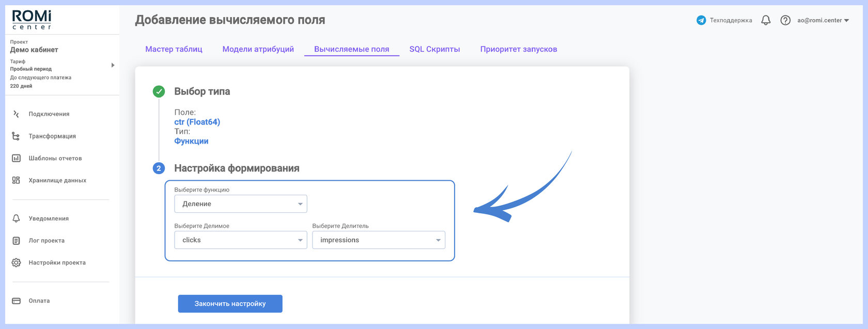The width and height of the screenshot is (868, 329).
Task: Click the Настройки проекта gear icon
Action: tap(16, 262)
